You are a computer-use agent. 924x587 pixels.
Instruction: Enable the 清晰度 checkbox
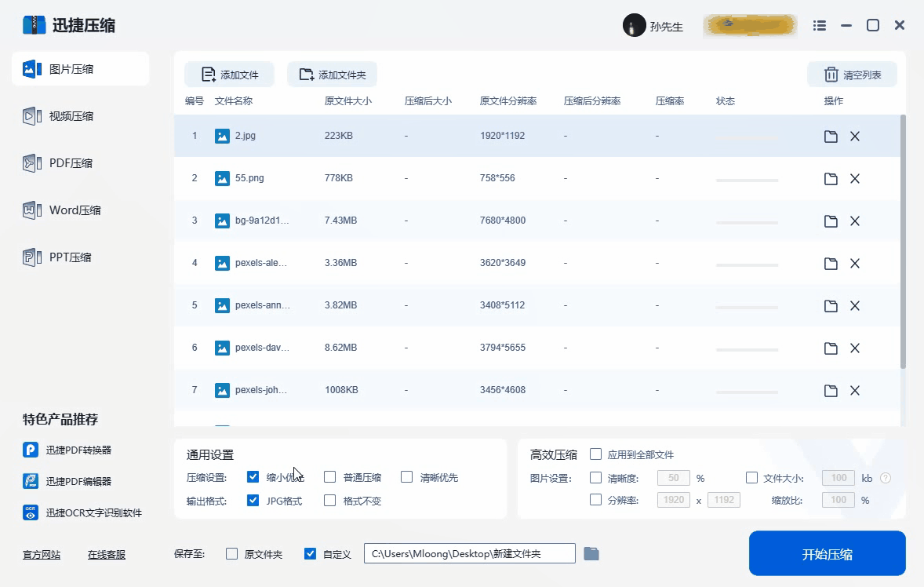[x=596, y=477]
